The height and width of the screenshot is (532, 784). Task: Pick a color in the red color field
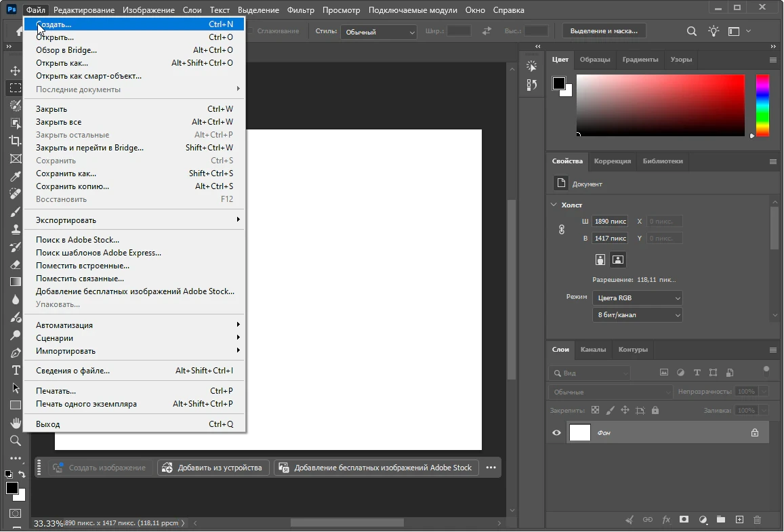pos(661,106)
